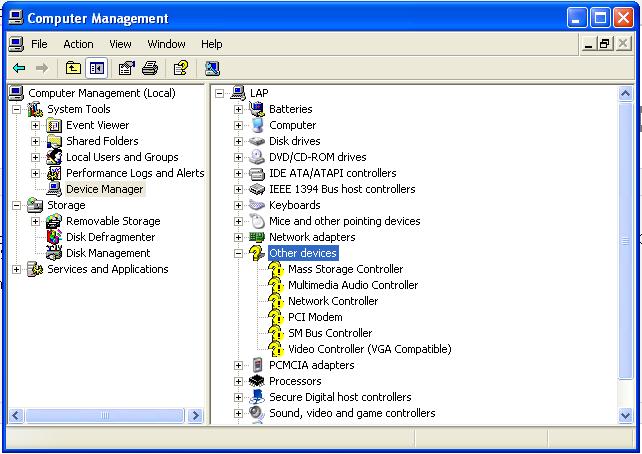Image resolution: width=642 pixels, height=454 pixels.
Task: Click the Network adapters card icon
Action: 257,237
